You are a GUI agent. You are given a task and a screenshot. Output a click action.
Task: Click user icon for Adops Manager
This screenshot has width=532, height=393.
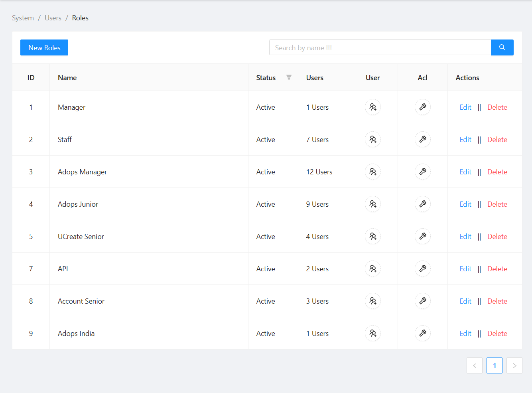373,172
